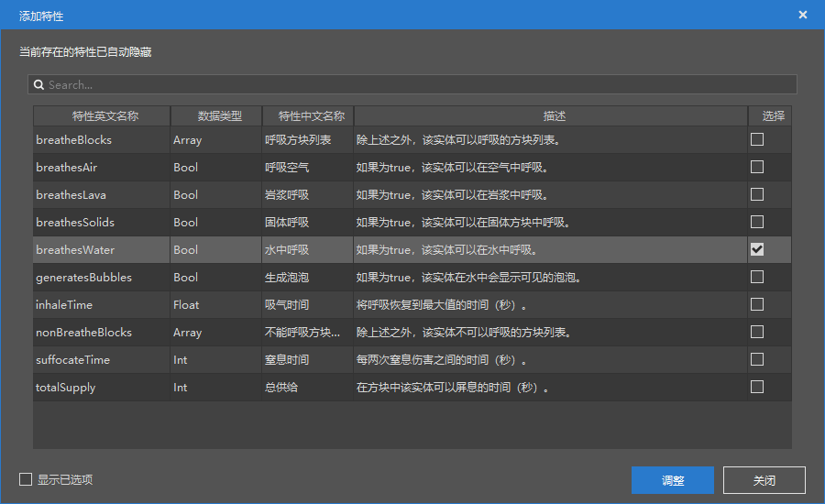Select the generatesBubbles name cell
The height and width of the screenshot is (504, 825).
pos(102,278)
